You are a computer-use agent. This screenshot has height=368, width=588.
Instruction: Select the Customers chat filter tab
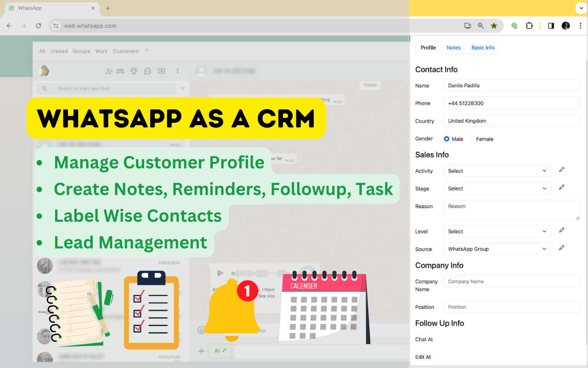pos(125,51)
